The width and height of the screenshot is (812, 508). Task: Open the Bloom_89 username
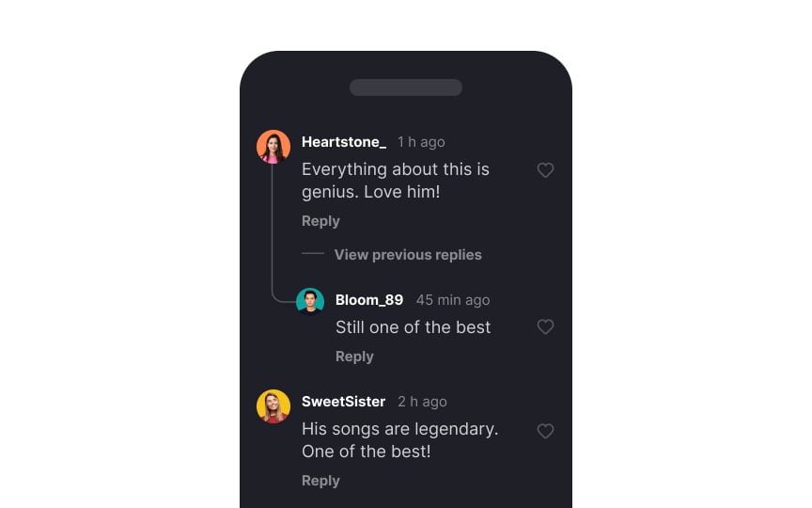click(369, 300)
